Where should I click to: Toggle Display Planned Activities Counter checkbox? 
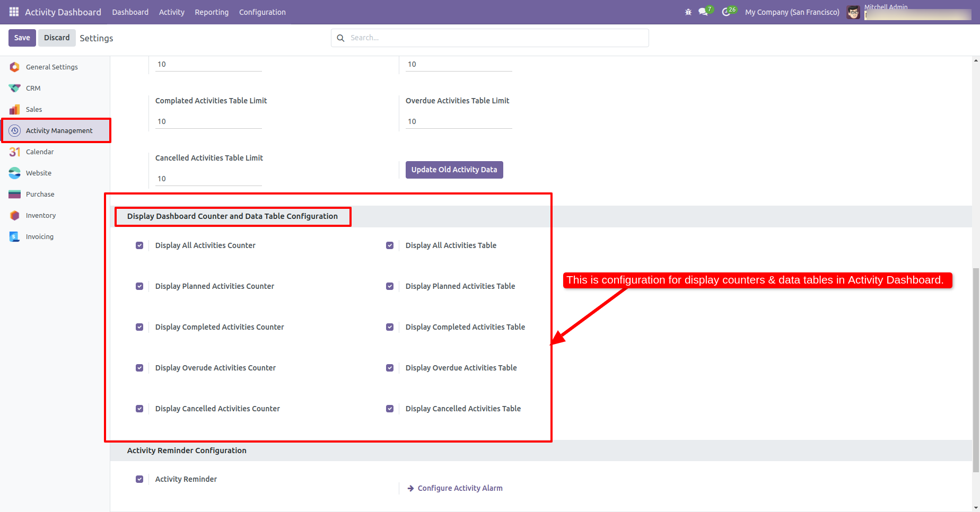tap(139, 286)
